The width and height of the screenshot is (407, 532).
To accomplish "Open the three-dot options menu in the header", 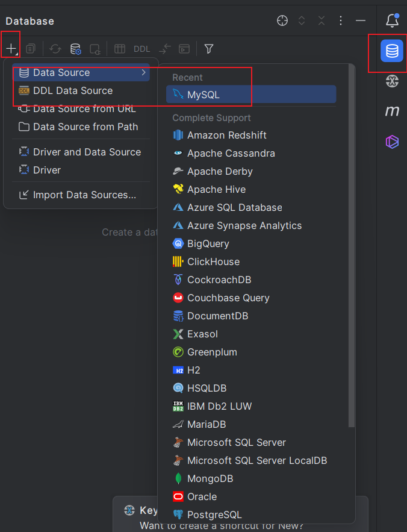I will click(341, 20).
